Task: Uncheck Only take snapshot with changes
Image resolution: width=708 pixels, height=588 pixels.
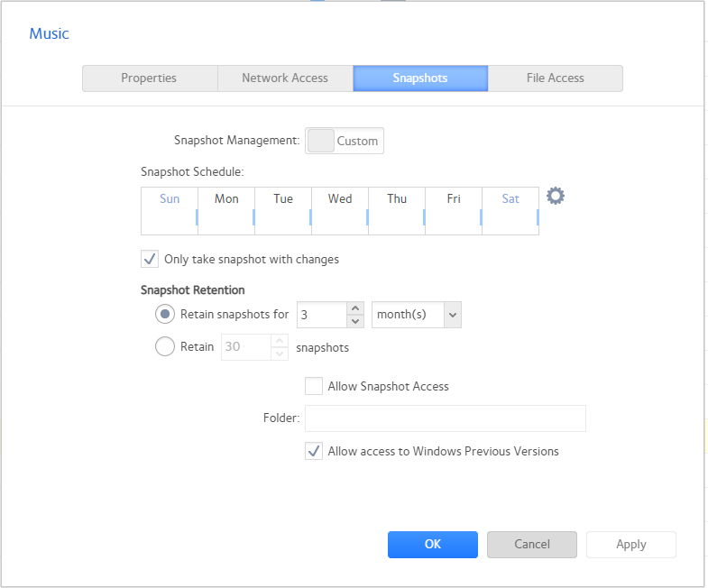Action: [150, 260]
